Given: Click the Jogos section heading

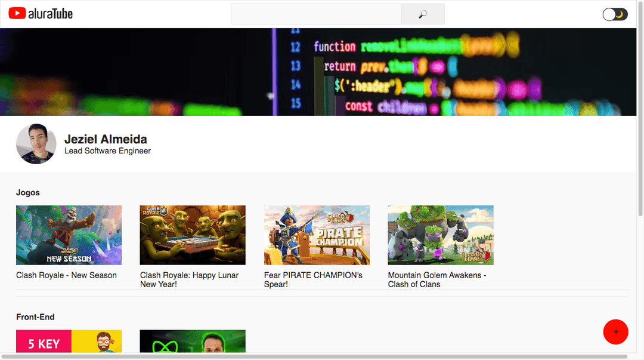Looking at the screenshot, I should [28, 193].
